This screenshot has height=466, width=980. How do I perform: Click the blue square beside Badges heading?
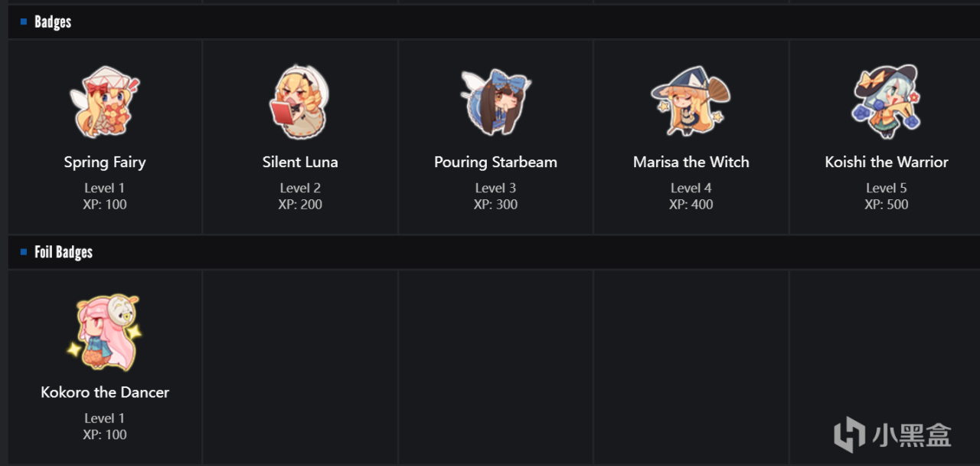tap(24, 21)
